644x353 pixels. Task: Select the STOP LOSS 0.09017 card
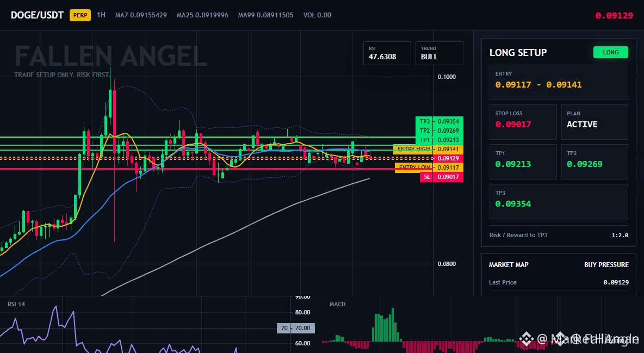(523, 122)
